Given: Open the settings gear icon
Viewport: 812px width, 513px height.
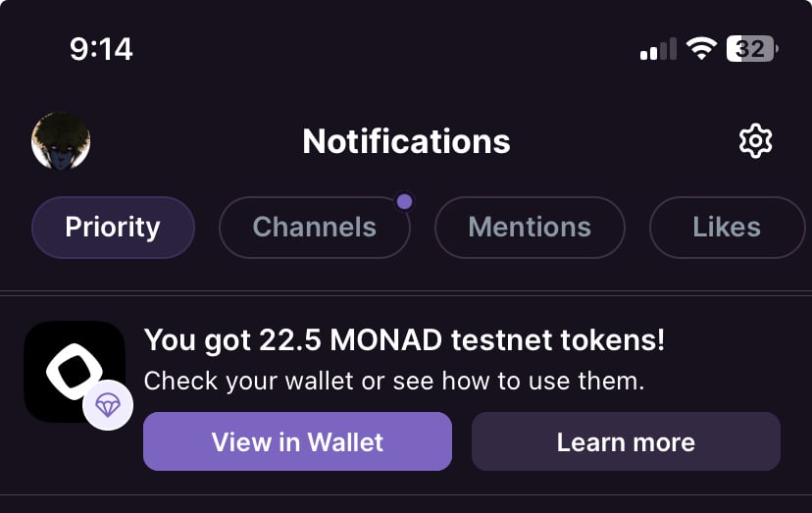Looking at the screenshot, I should point(755,140).
